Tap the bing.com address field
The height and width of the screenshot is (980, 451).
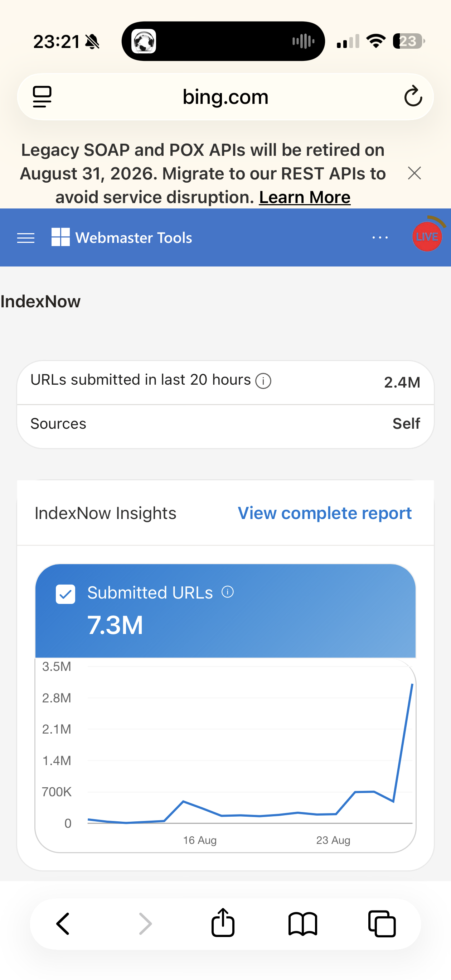pos(225,97)
